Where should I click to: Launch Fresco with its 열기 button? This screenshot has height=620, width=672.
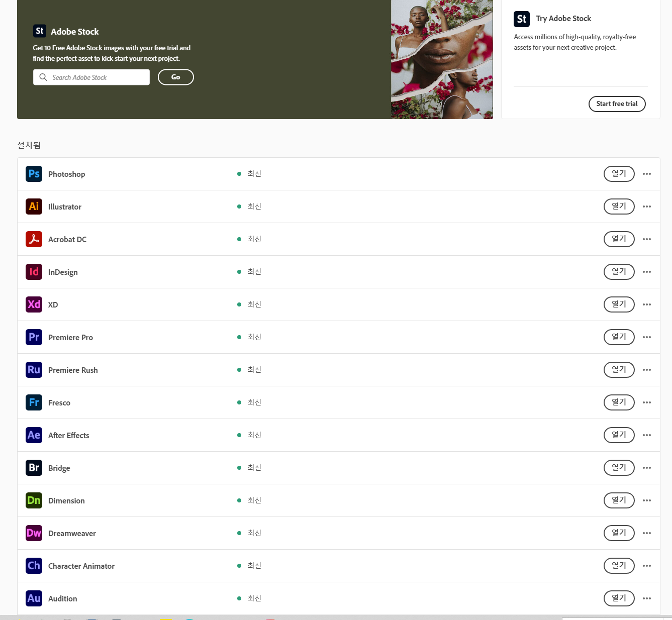click(619, 402)
